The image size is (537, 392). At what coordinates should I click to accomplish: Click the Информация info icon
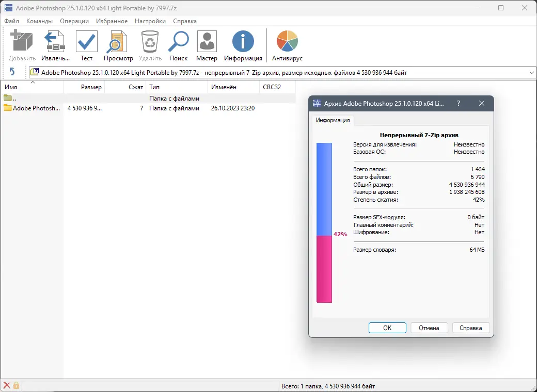243,41
